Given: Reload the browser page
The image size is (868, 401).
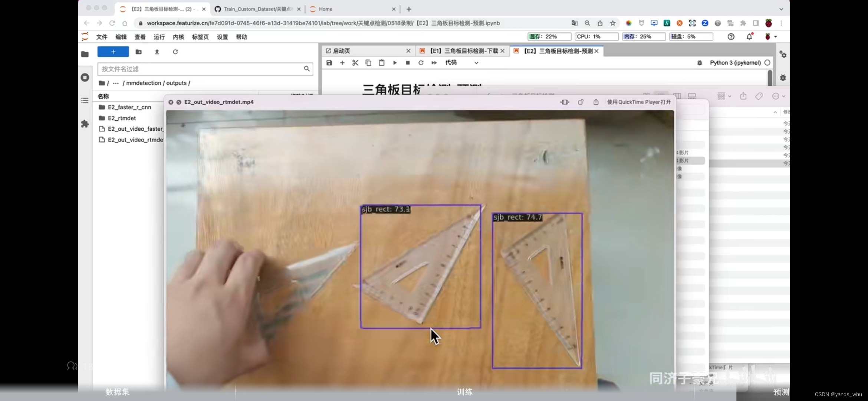Looking at the screenshot, I should pyautogui.click(x=112, y=23).
